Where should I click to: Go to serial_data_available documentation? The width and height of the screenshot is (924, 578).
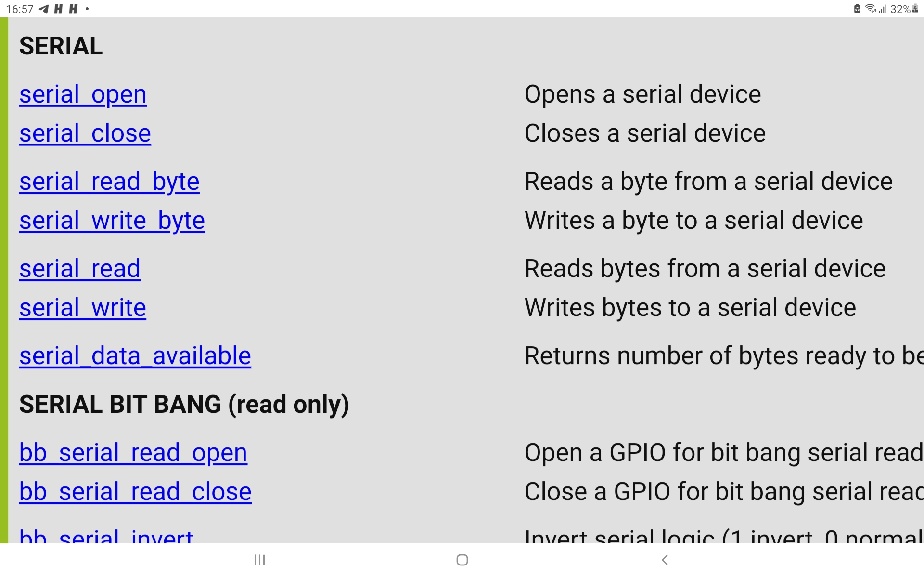click(x=135, y=356)
